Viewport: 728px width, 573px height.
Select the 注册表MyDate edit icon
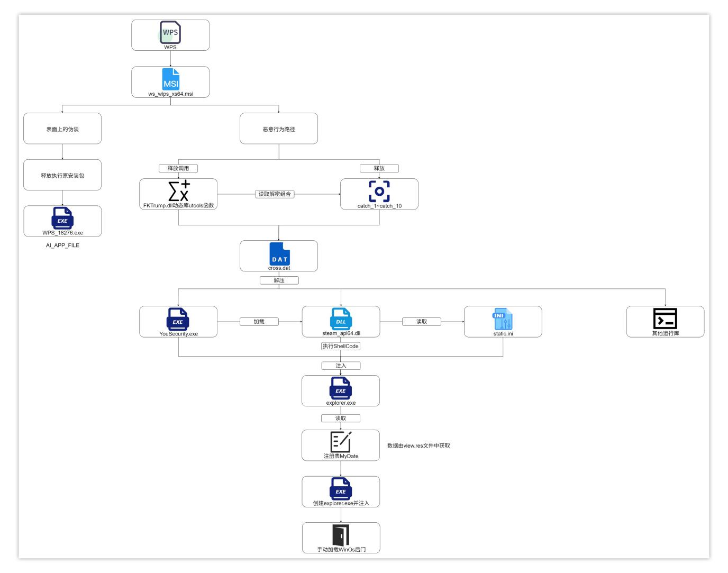(x=341, y=442)
